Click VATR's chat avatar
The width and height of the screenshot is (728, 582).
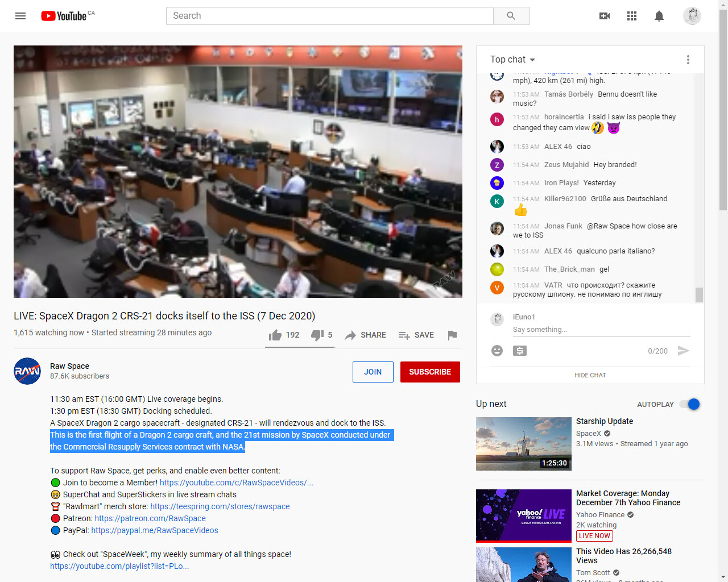click(497, 288)
